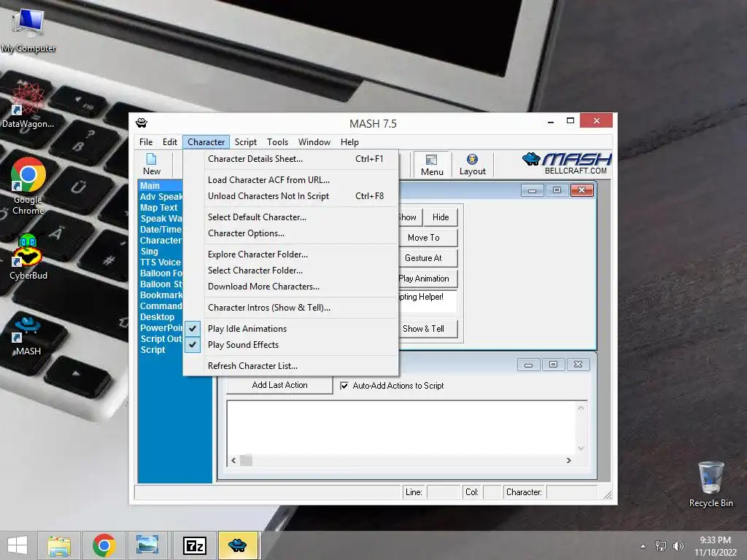
Task: Click the MASH Bellcraft.com logo
Action: [566, 163]
